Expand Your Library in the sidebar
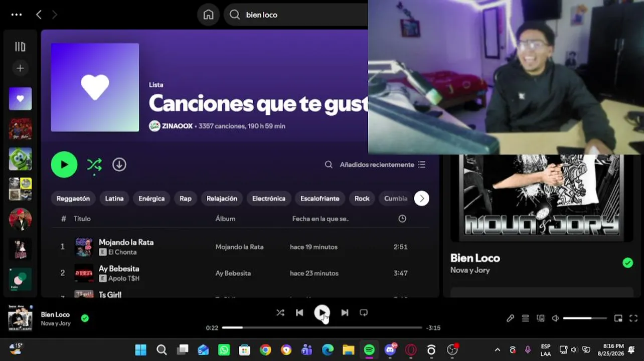Viewport: 644px width, 361px height. [20, 47]
